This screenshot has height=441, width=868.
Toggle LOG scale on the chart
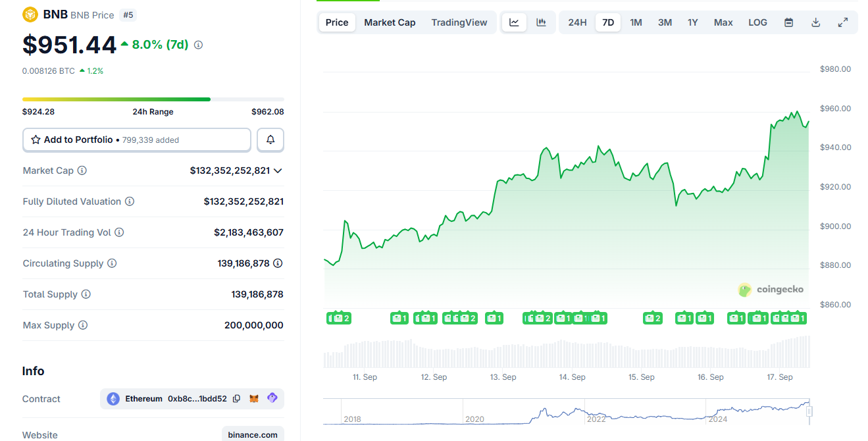point(757,22)
